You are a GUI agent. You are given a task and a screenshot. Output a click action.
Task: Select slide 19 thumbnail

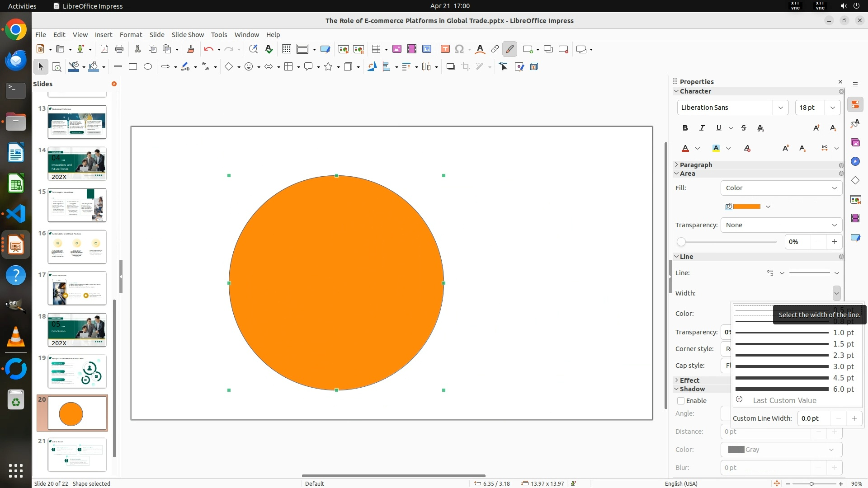click(77, 371)
